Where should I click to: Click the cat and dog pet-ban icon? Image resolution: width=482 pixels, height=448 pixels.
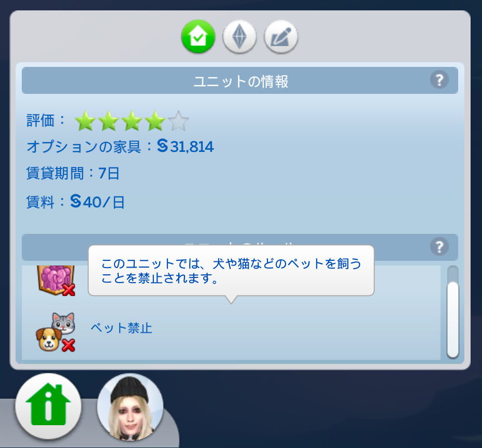tap(55, 332)
